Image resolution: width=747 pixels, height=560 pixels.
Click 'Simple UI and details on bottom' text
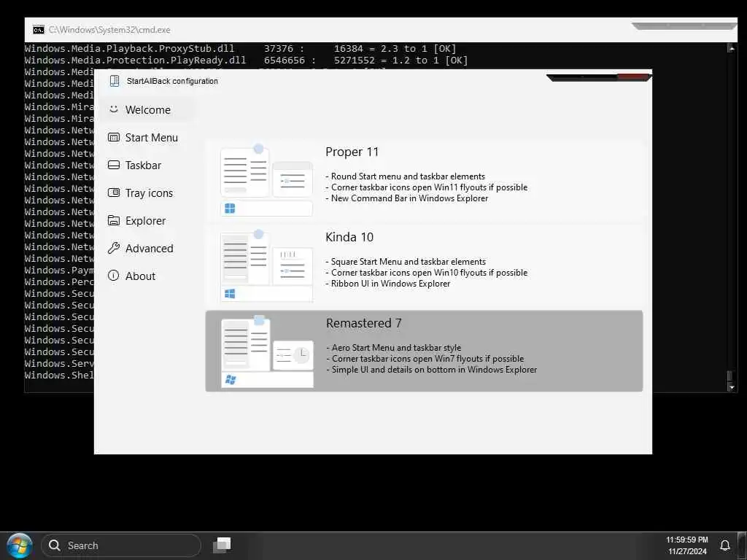click(x=434, y=370)
